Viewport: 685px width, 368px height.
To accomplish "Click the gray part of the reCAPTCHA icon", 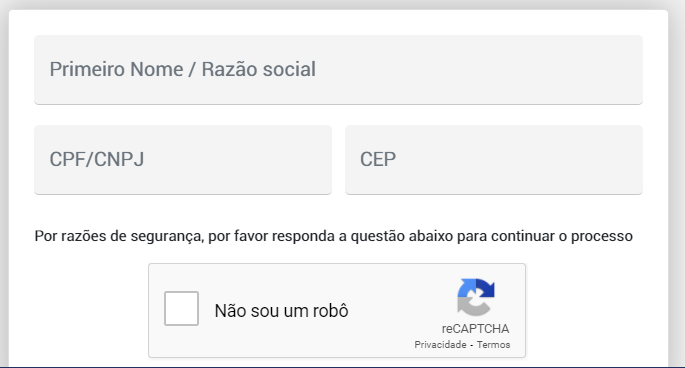I will tap(471, 307).
